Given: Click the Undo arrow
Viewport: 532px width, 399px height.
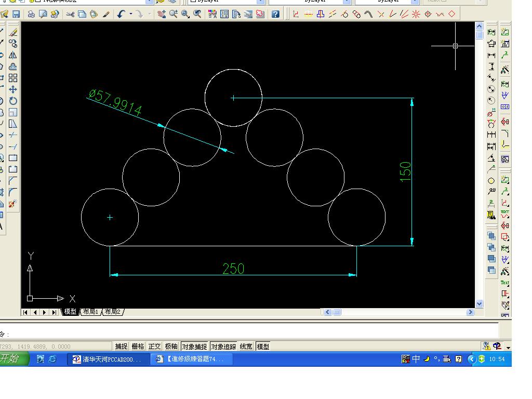Looking at the screenshot, I should (121, 14).
